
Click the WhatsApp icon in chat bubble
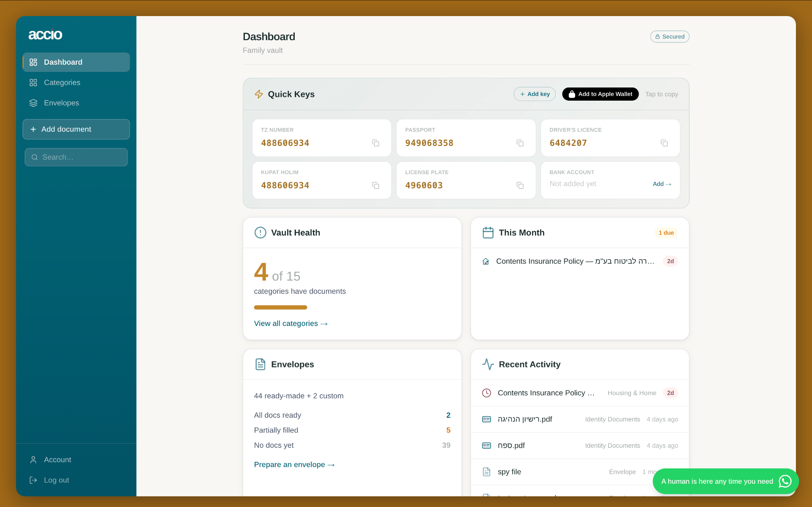pyautogui.click(x=785, y=481)
